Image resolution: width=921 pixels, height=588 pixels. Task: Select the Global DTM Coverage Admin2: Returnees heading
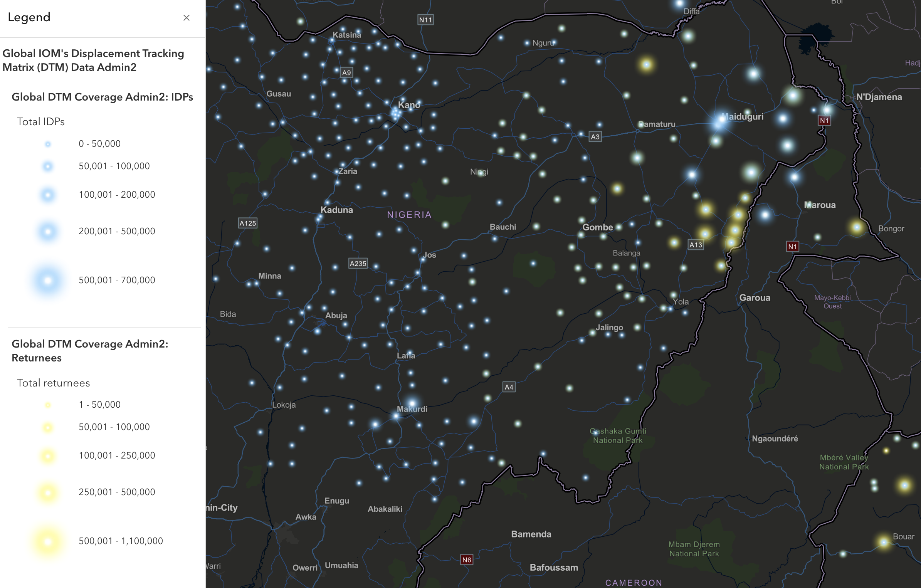pos(90,350)
